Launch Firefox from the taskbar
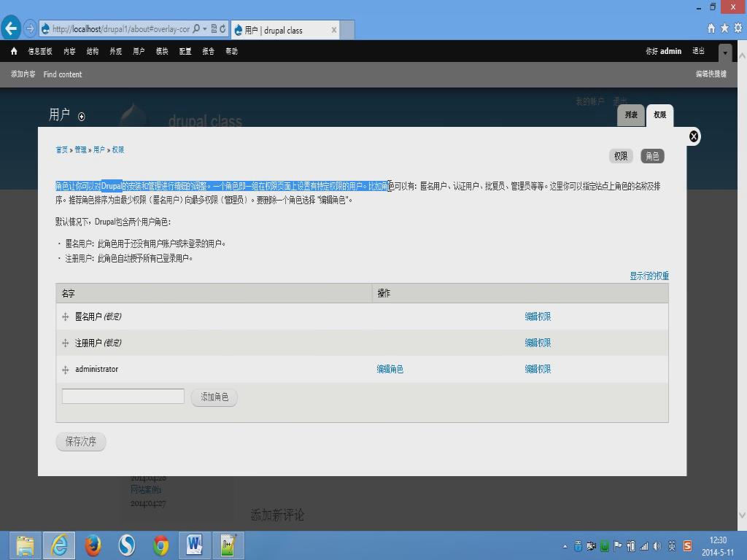 click(x=93, y=545)
